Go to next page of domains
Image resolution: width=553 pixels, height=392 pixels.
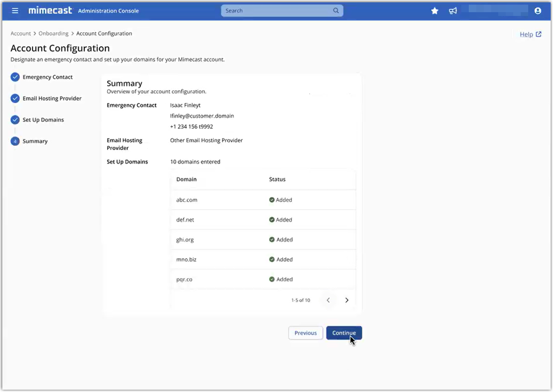coord(347,300)
